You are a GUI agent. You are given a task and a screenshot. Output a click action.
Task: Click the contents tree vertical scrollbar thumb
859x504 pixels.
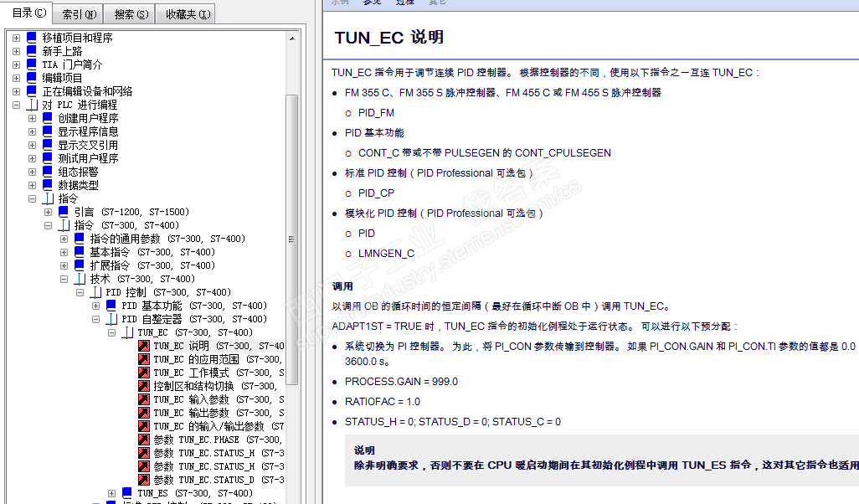pos(292,239)
